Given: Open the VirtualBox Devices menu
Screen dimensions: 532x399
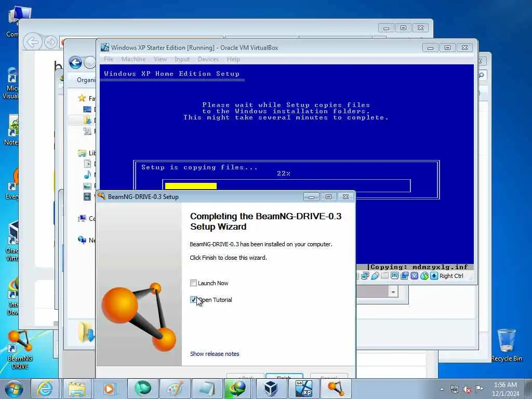Looking at the screenshot, I should click(x=208, y=59).
